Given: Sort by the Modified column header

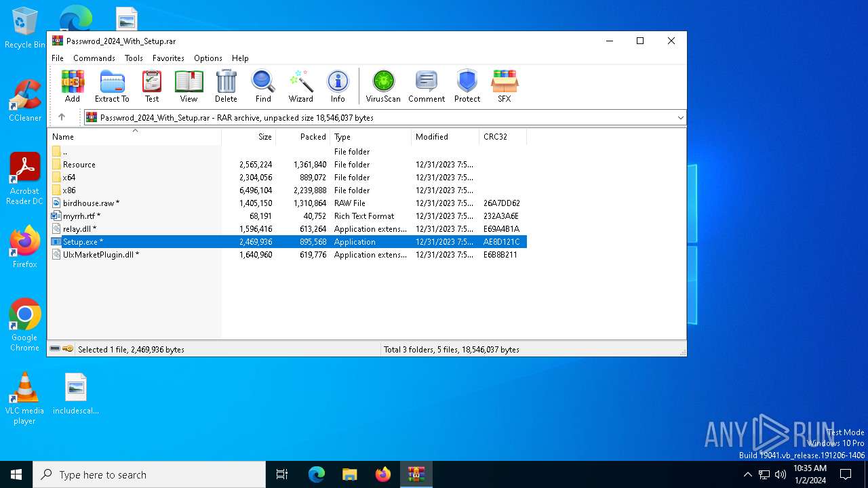Looking at the screenshot, I should (x=446, y=137).
